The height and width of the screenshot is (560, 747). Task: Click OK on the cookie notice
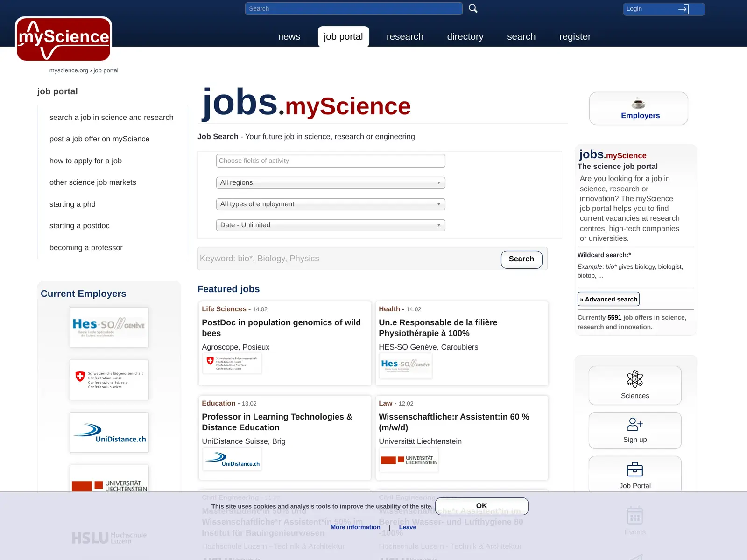point(481,506)
